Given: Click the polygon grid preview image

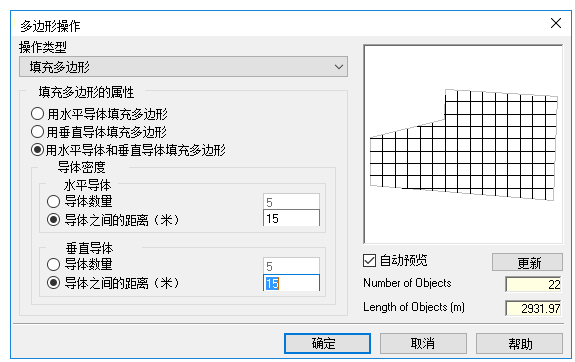Looking at the screenshot, I should click(463, 144).
